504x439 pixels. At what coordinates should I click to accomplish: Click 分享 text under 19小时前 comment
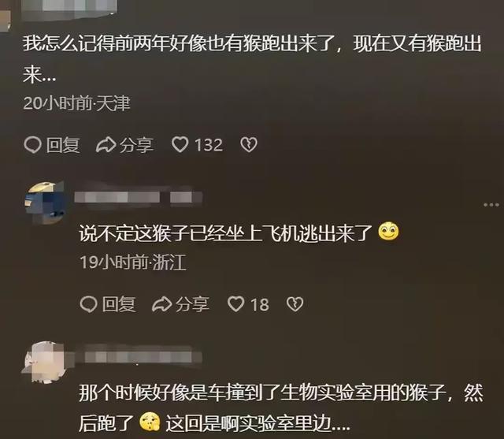[192, 304]
